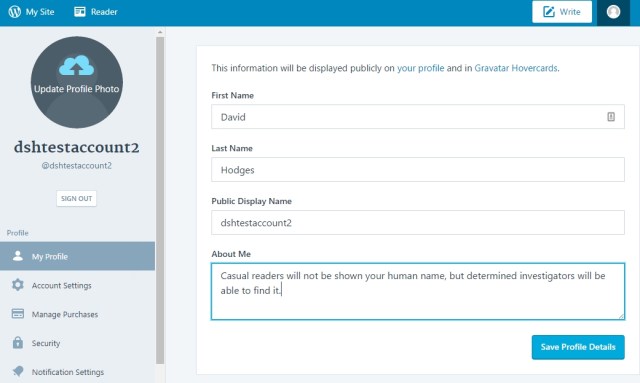Viewport: 640px width, 383px height.
Task: Click the dshtestaccount2 heading in the sidebar
Action: pos(76,147)
